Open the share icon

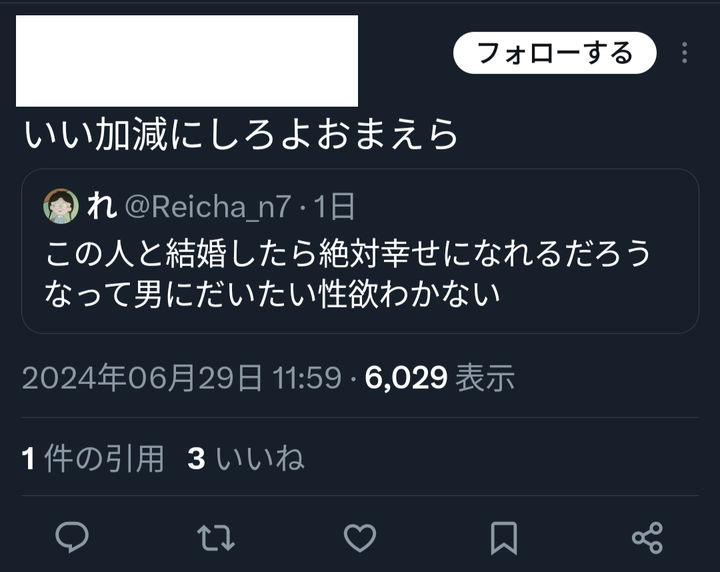[647, 538]
